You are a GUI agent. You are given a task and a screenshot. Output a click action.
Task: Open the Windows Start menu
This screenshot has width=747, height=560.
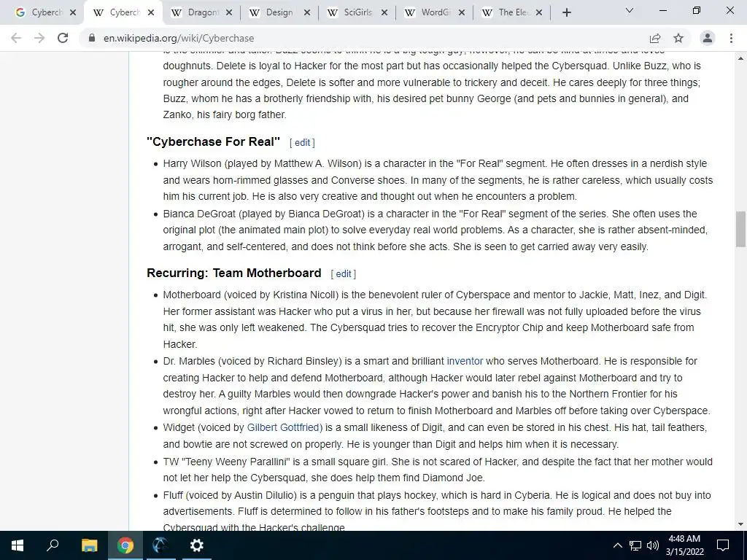18,545
